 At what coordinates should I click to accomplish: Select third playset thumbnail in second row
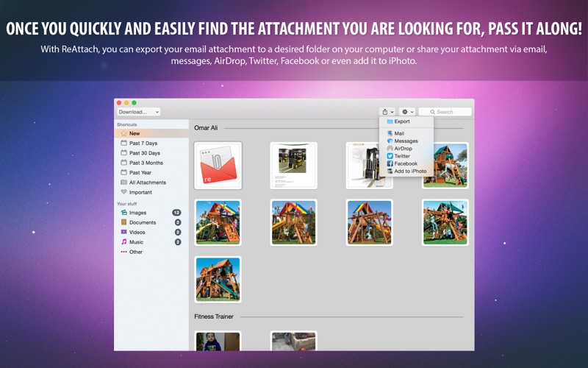point(370,223)
